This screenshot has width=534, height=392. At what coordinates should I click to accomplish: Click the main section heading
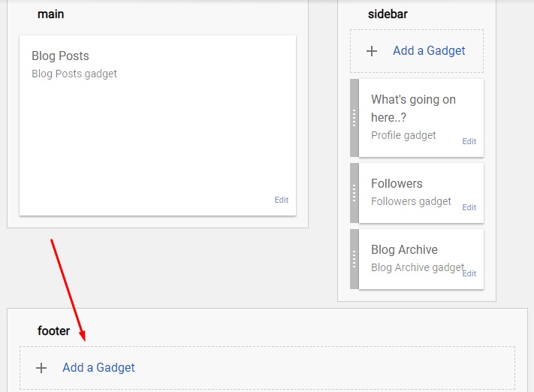51,14
